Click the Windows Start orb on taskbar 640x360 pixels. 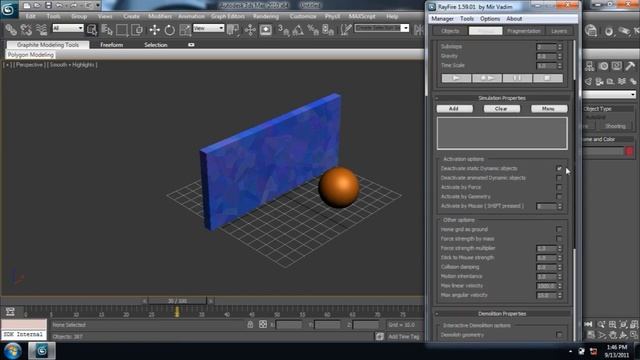pyautogui.click(x=13, y=351)
